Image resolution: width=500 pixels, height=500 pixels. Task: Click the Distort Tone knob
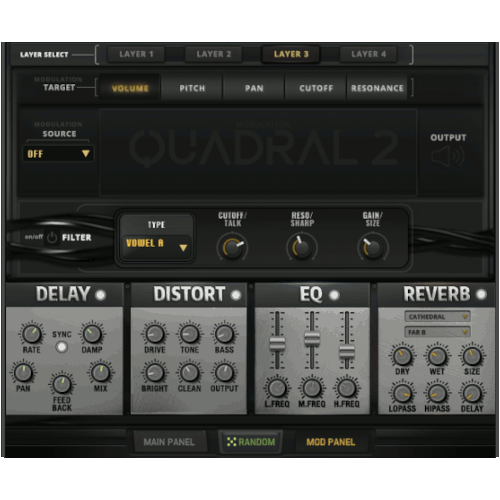(x=189, y=334)
